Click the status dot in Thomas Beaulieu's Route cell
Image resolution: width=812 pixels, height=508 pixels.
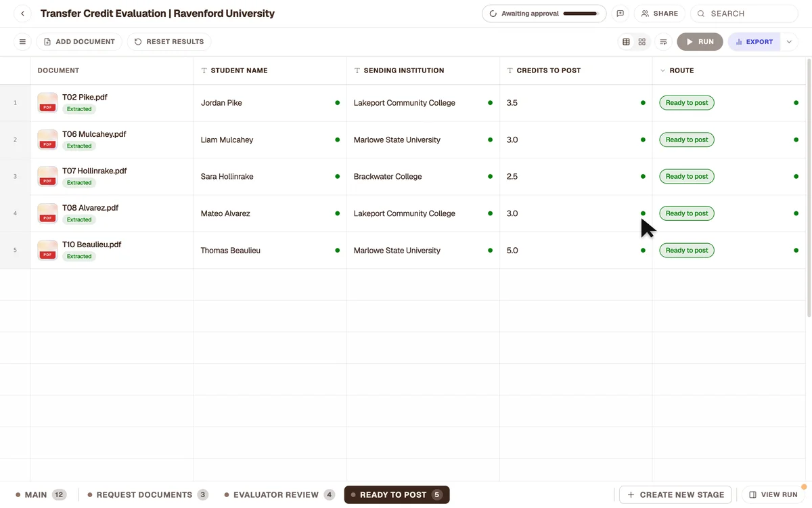point(796,251)
